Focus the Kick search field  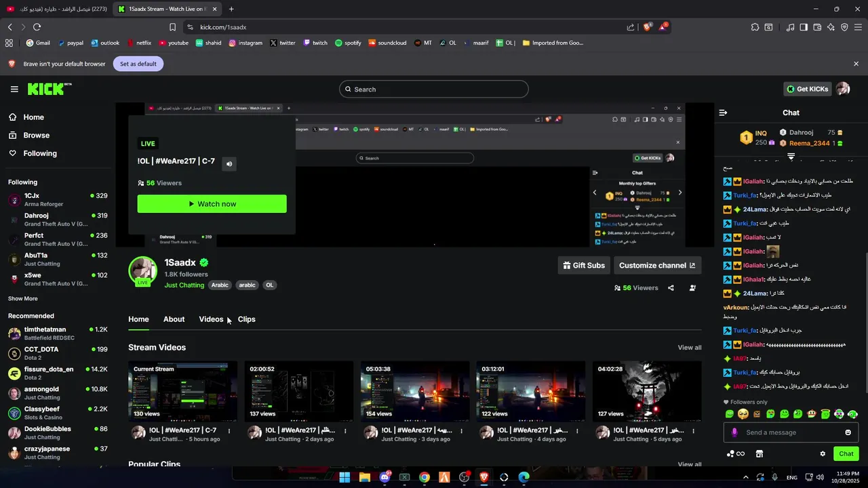click(434, 89)
